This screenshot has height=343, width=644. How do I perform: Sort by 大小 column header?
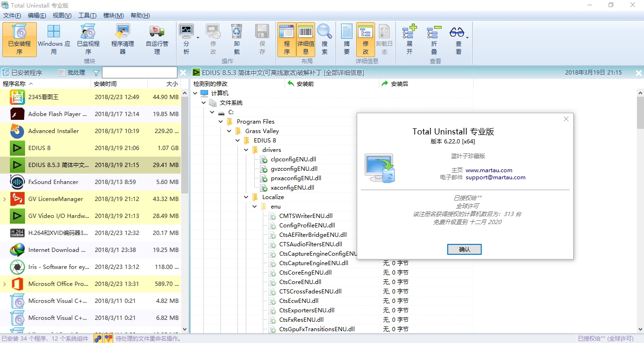pyautogui.click(x=164, y=84)
